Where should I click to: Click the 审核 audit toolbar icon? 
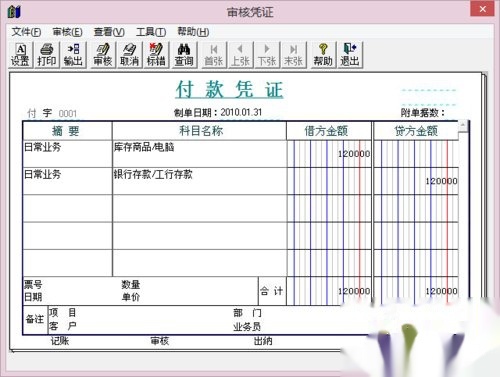(103, 55)
